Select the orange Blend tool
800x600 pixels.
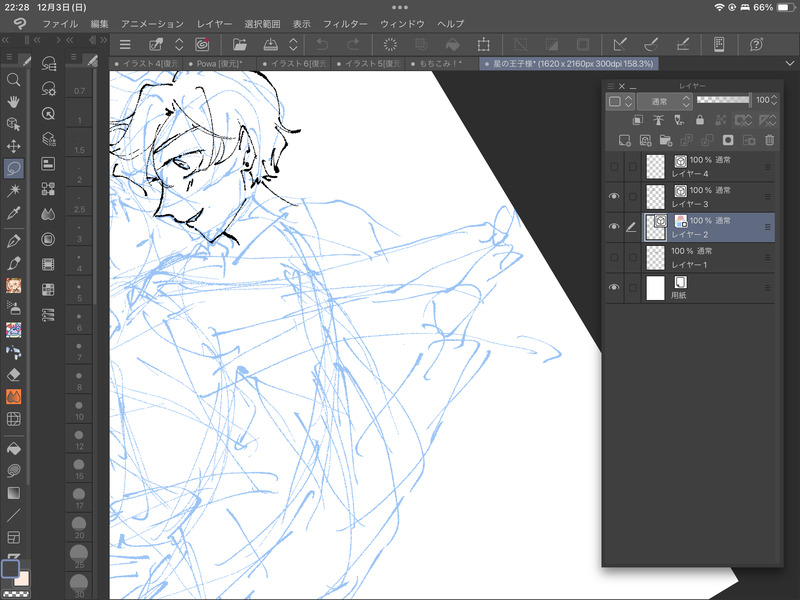[x=14, y=396]
